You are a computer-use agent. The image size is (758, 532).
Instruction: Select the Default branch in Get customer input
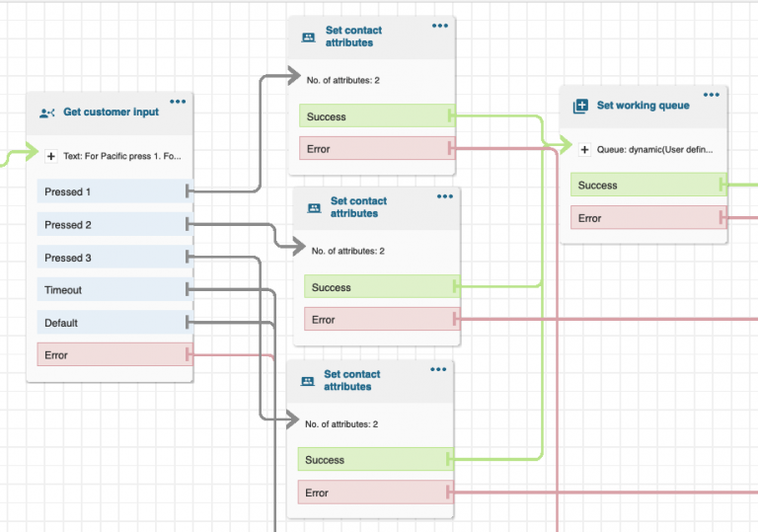tap(111, 323)
